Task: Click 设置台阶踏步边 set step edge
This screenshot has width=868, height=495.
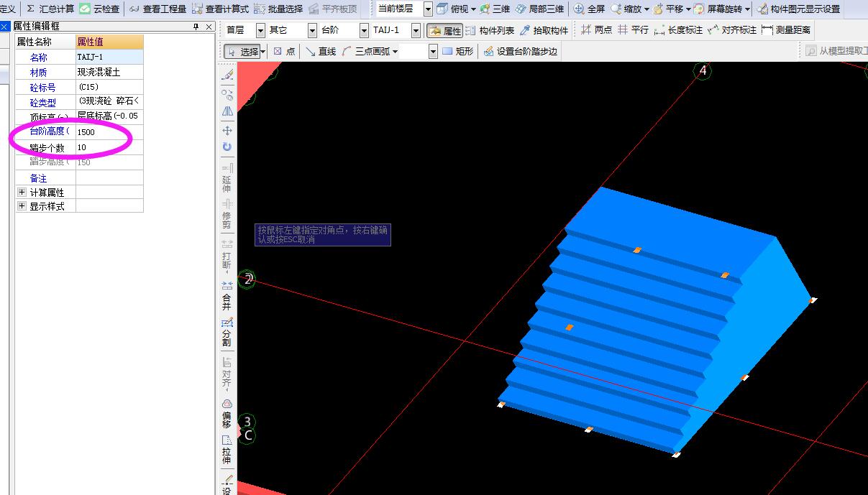Action: [x=521, y=52]
